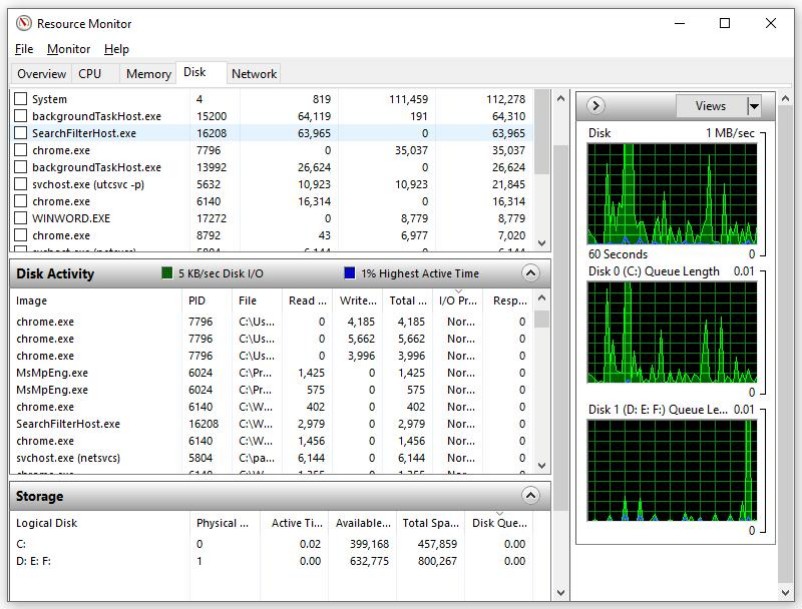Collapse the Storage section
This screenshot has height=609, width=802.
point(530,495)
